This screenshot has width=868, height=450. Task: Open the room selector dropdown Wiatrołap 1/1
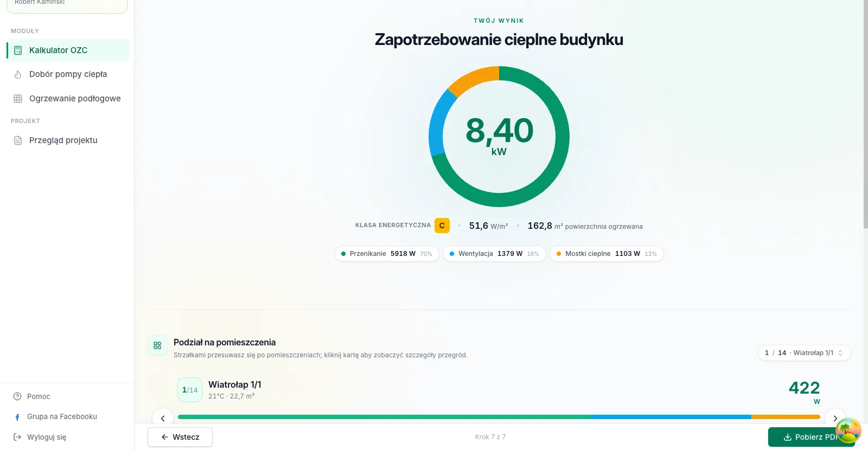pyautogui.click(x=804, y=353)
